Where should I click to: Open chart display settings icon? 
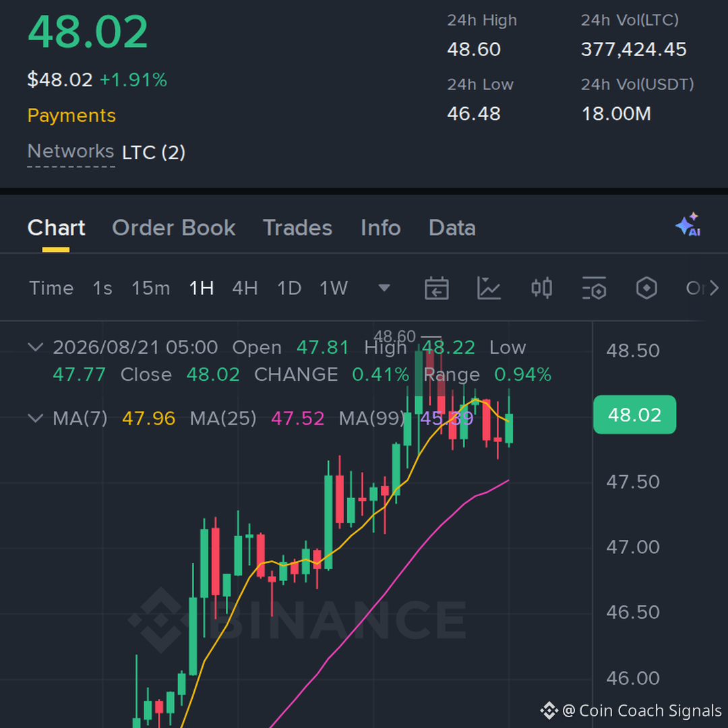594,288
